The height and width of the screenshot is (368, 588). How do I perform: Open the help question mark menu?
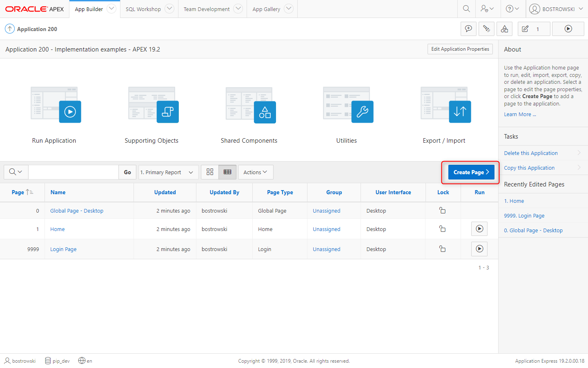[512, 9]
